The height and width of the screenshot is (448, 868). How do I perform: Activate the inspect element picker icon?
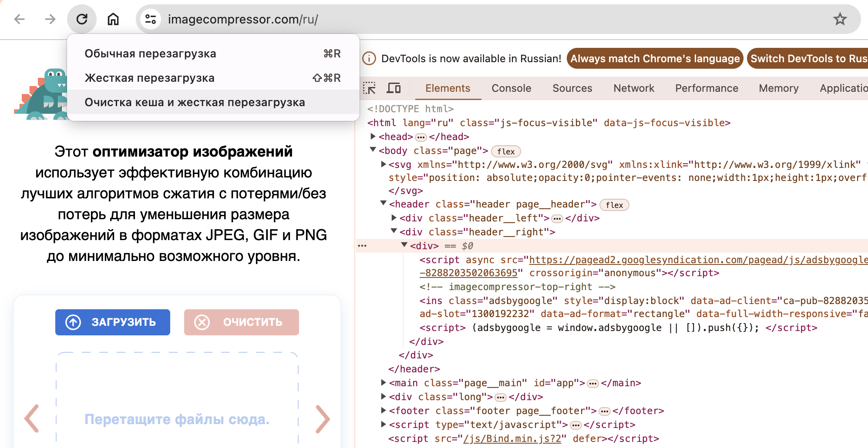tap(369, 88)
